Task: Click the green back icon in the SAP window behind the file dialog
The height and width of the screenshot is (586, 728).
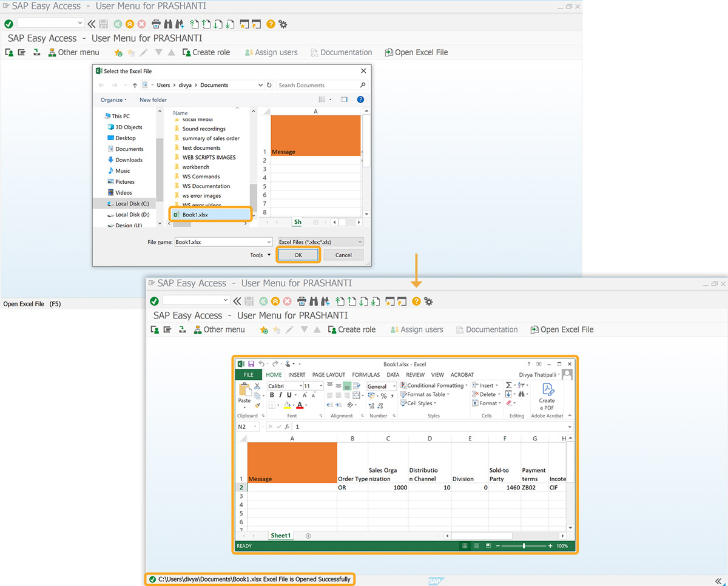Action: coord(118,24)
